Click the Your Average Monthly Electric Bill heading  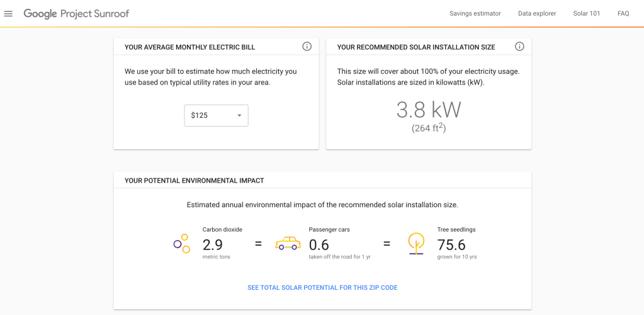coord(189,47)
